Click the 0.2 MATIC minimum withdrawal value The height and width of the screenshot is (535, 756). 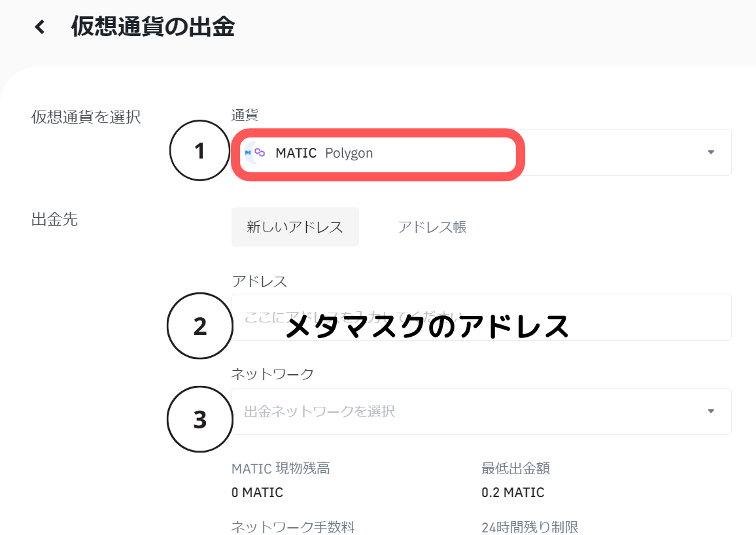coord(513,492)
